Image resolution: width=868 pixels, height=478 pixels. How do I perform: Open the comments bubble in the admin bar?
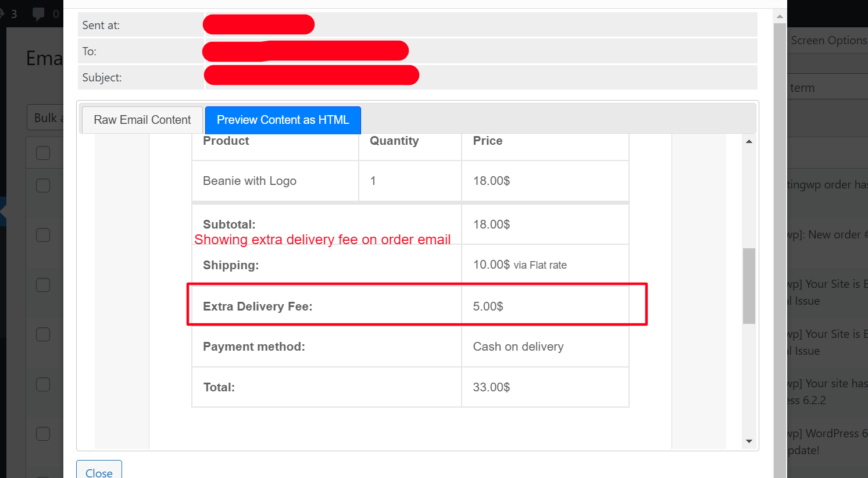click(x=40, y=13)
